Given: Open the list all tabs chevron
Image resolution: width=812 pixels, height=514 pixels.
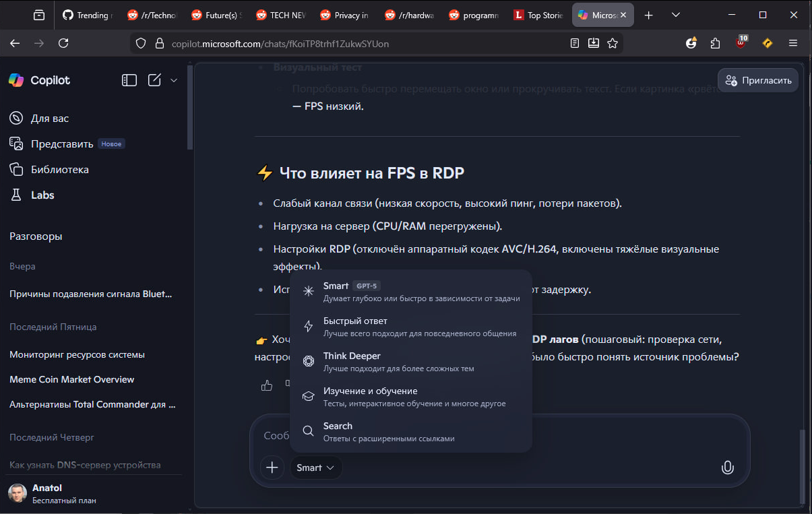Looking at the screenshot, I should 676,15.
